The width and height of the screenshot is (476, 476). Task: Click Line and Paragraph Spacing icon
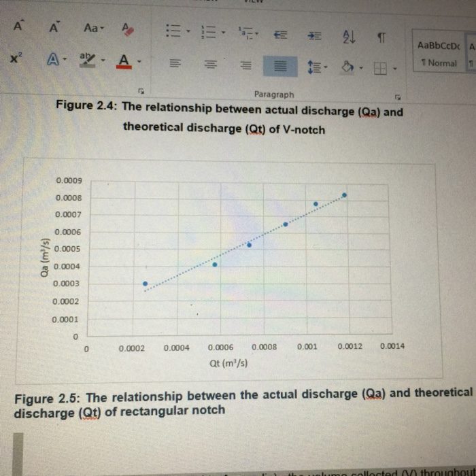point(314,67)
